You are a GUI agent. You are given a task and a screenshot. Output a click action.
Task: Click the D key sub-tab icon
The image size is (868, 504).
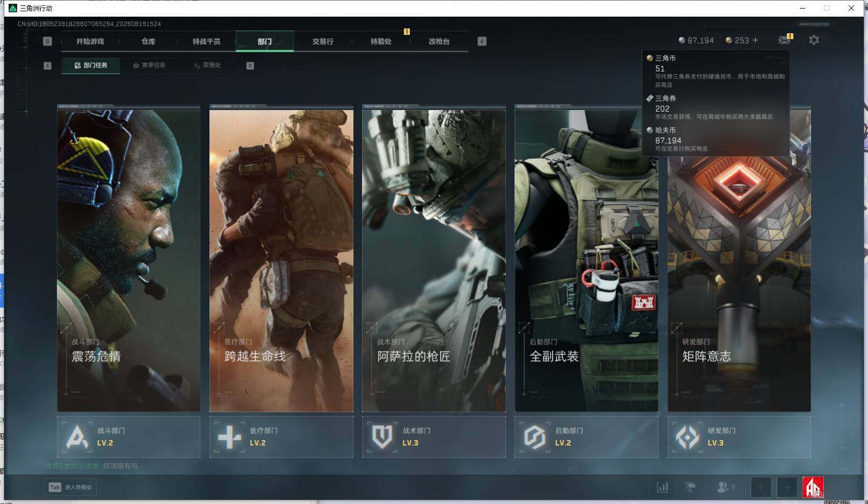250,65
